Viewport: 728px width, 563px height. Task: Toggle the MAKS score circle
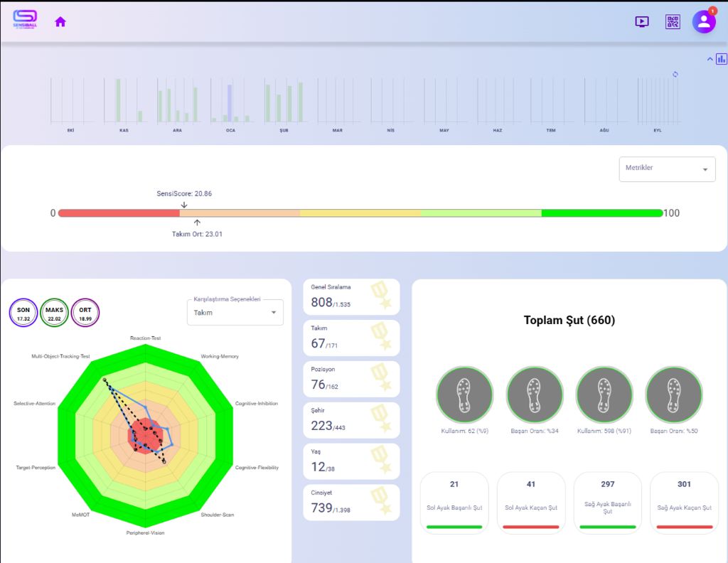pos(54,312)
